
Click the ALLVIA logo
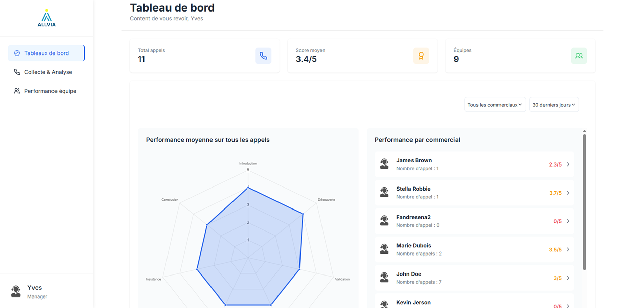pyautogui.click(x=47, y=18)
